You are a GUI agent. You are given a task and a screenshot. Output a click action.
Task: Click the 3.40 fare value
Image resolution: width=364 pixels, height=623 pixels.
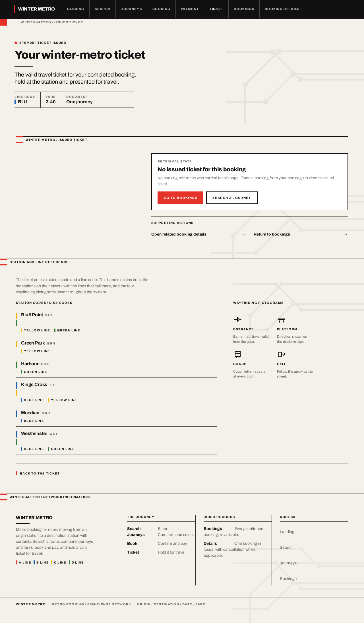coord(51,102)
